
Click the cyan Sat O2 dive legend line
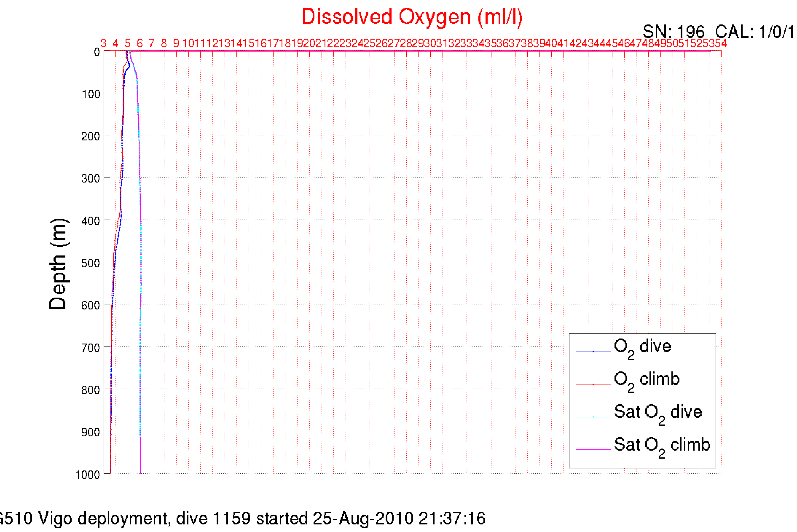(x=593, y=417)
